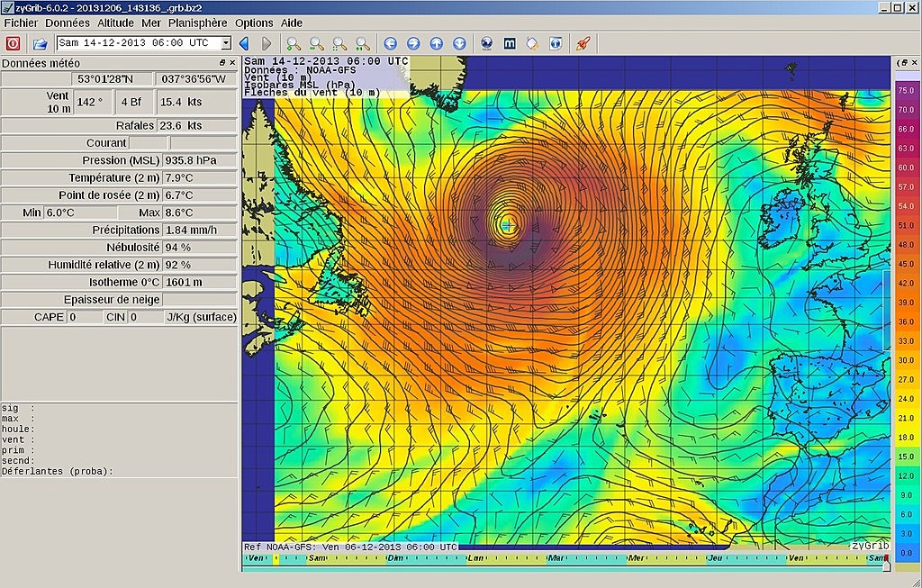The image size is (922, 588).
Task: Move map up with blue arrow
Action: point(437,43)
